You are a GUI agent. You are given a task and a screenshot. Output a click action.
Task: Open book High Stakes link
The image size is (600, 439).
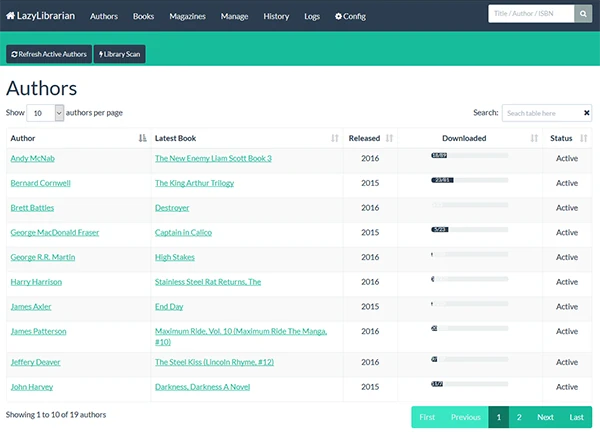175,257
